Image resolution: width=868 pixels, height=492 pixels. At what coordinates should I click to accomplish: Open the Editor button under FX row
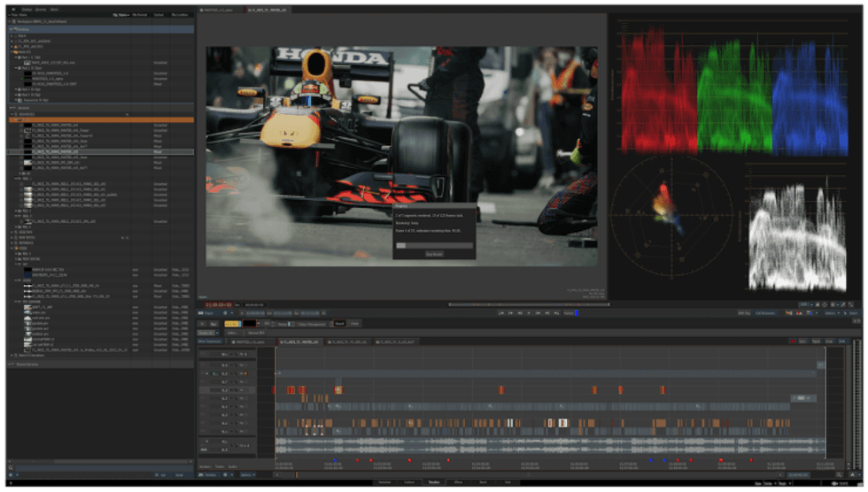pyautogui.click(x=233, y=333)
